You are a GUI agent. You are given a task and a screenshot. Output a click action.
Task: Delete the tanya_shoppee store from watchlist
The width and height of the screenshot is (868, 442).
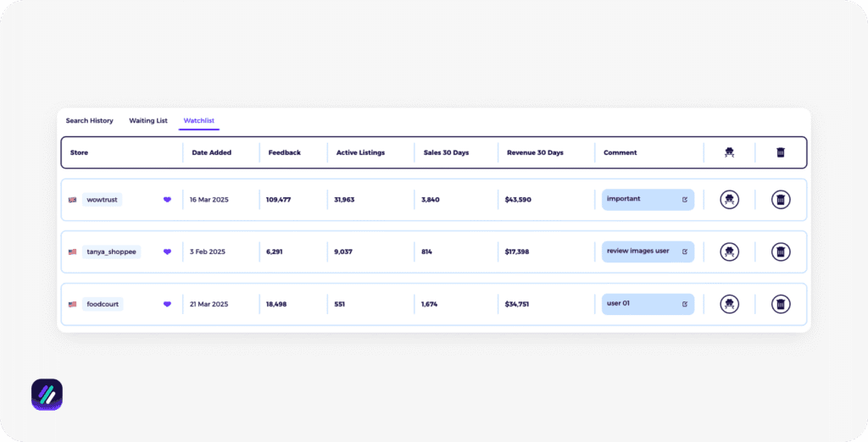781,251
